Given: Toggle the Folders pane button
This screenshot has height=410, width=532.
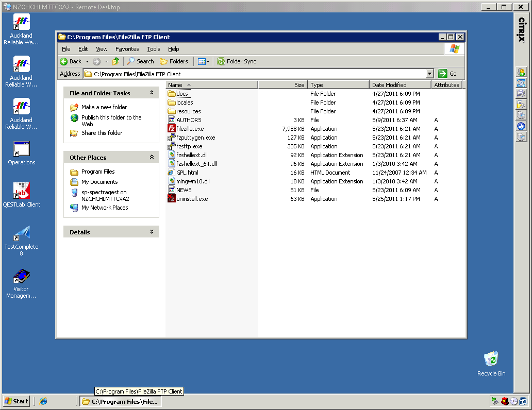Looking at the screenshot, I should tap(174, 61).
